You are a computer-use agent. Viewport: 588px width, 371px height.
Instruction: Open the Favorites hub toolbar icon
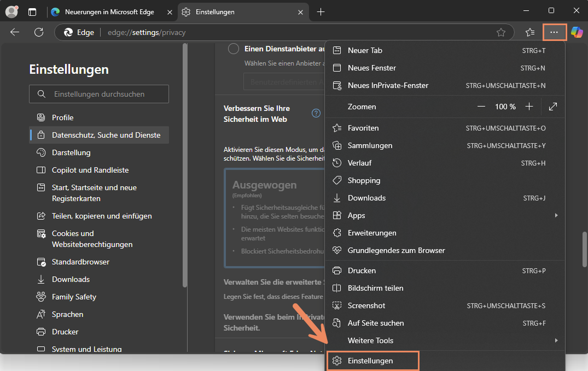[530, 33]
